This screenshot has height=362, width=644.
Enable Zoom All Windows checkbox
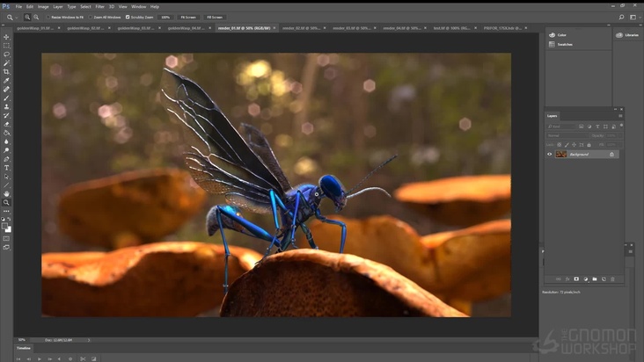coord(91,18)
